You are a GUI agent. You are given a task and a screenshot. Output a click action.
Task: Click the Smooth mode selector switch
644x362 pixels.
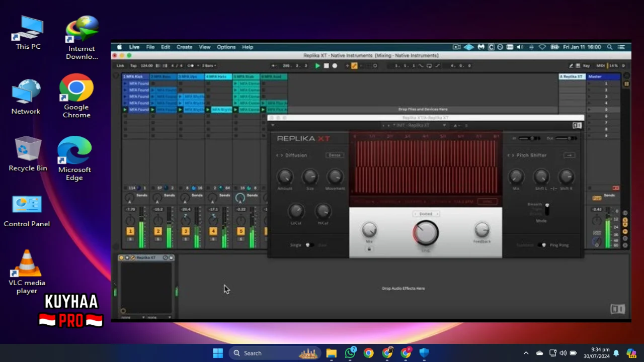tap(547, 209)
